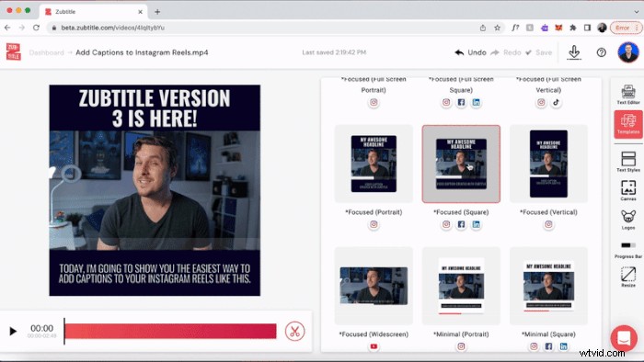
Task: Click Instagram icon under Focused (Vertical)
Action: click(x=548, y=224)
